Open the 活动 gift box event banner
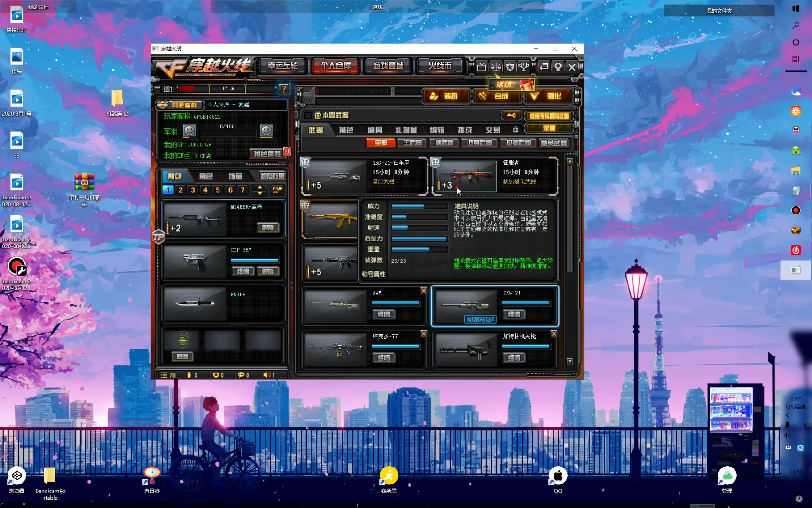Screen dimensions: 812x508 (x=512, y=85)
